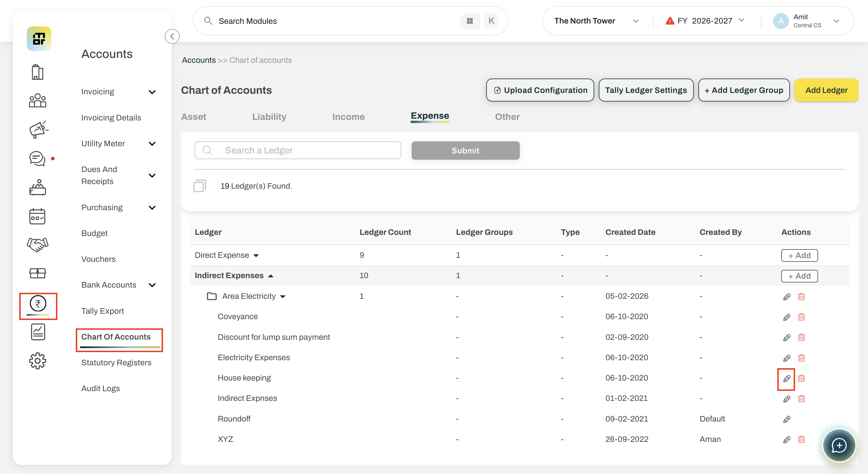Screen dimensions: 868x474
Task: Switch to the Income tab
Action: pos(348,117)
